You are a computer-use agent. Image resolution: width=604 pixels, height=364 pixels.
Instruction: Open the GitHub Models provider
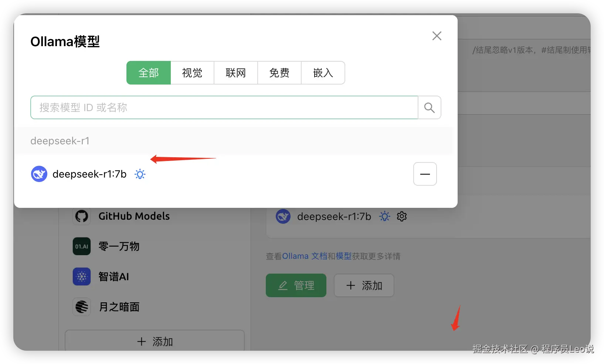click(134, 216)
